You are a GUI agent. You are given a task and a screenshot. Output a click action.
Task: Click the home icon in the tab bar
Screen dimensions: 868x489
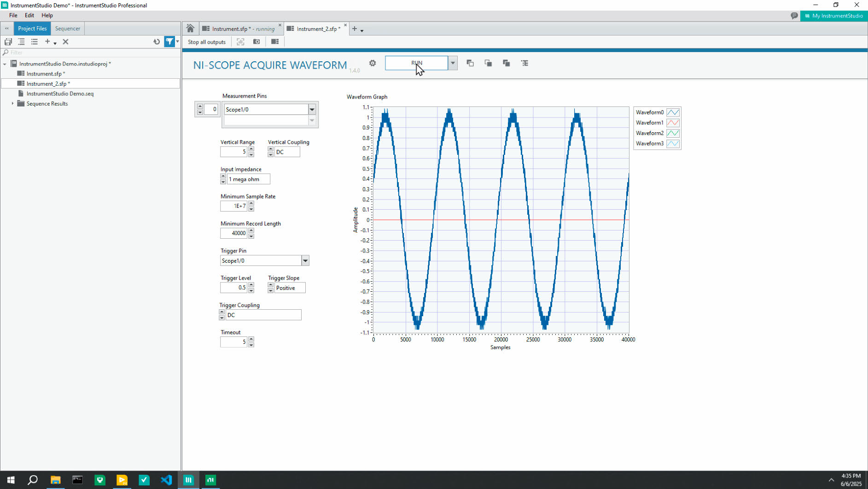tap(190, 29)
